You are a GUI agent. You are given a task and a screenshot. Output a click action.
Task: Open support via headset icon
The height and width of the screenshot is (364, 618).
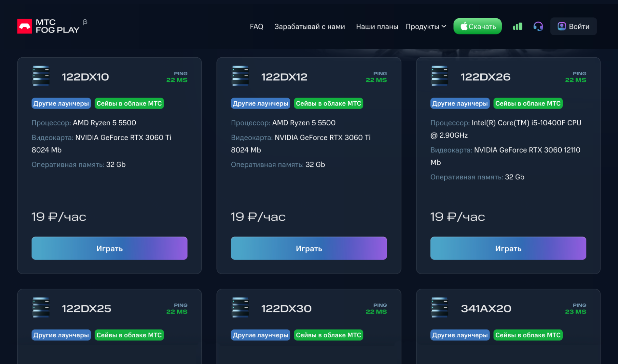click(538, 26)
